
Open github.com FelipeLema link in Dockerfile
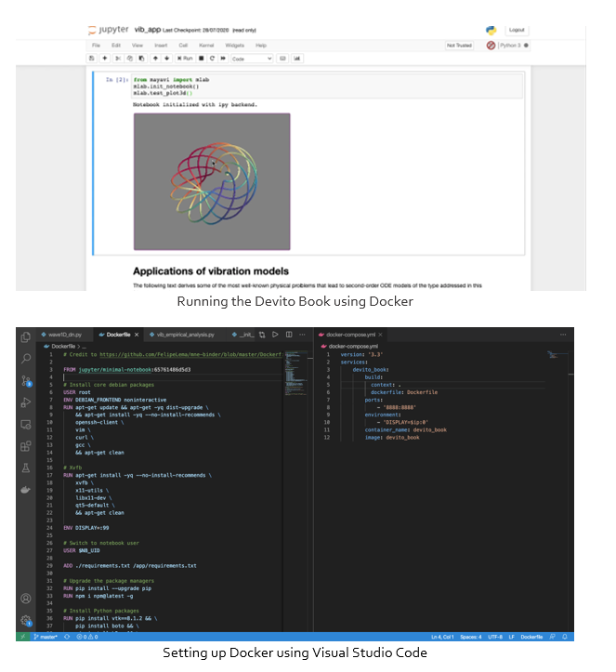coord(191,354)
